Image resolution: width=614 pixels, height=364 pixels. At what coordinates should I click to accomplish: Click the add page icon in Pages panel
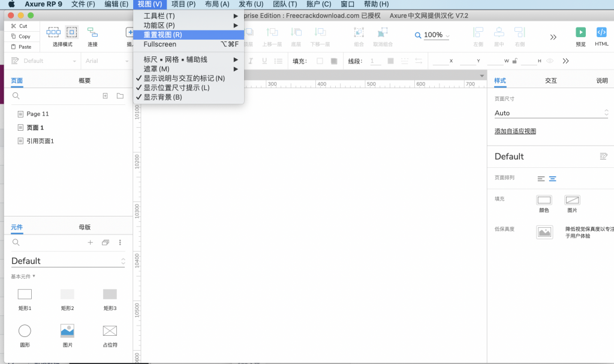point(106,96)
